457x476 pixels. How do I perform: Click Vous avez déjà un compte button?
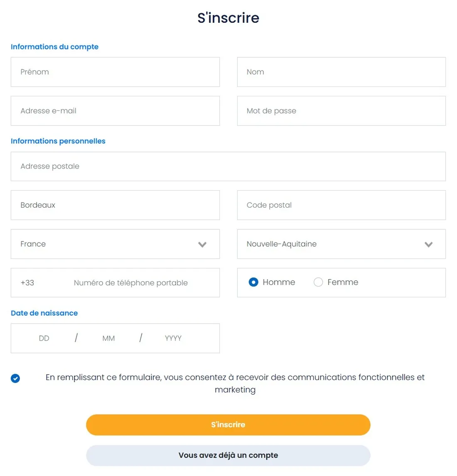[228, 456]
